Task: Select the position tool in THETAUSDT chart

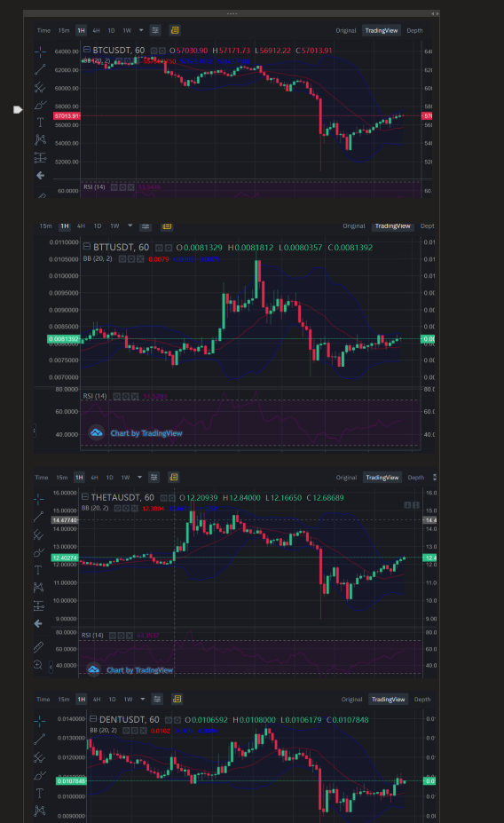Action: pyautogui.click(x=39, y=605)
